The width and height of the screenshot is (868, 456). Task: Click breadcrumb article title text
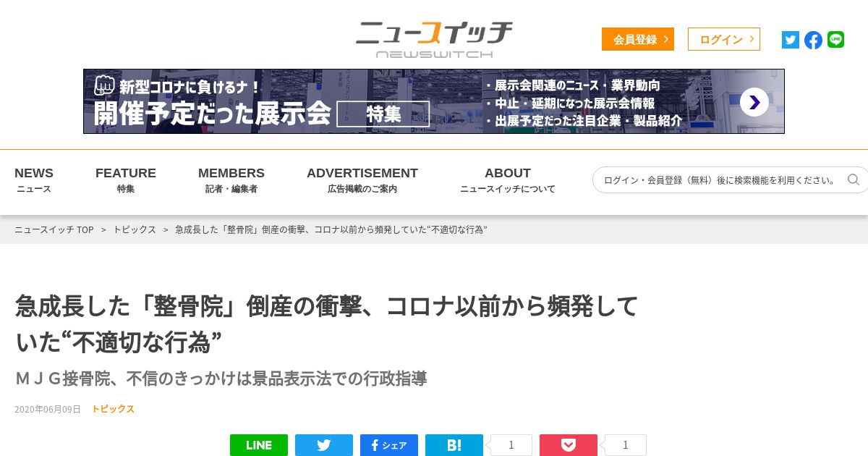pos(331,229)
